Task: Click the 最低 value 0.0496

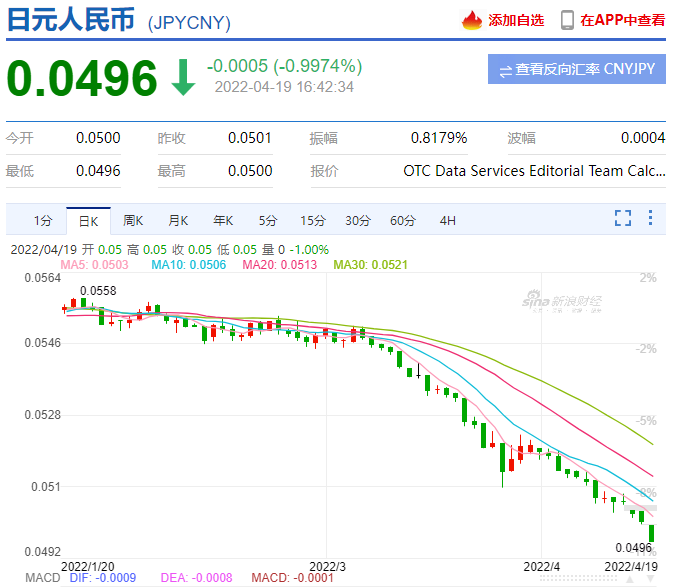Action: pos(98,171)
